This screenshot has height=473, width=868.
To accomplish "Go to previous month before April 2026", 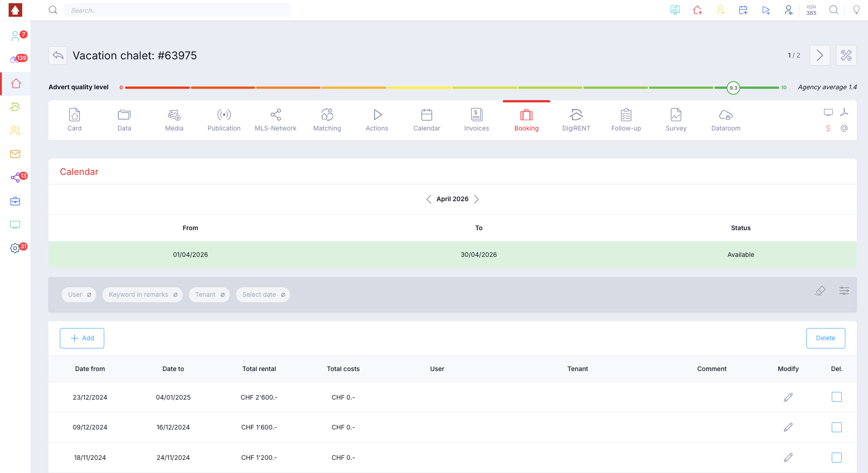I will coord(429,199).
